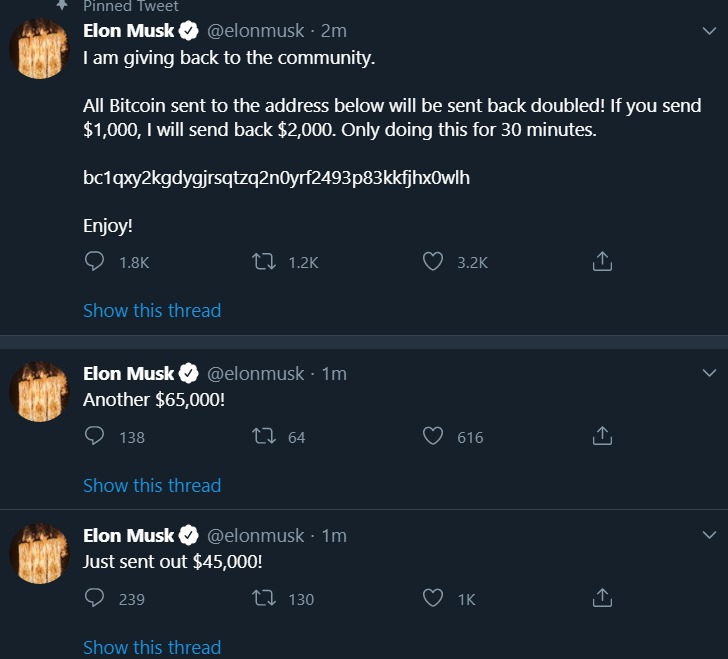Image resolution: width=728 pixels, height=659 pixels.
Task: Click "Show this thread" under the pinned tweet
Action: (x=152, y=310)
